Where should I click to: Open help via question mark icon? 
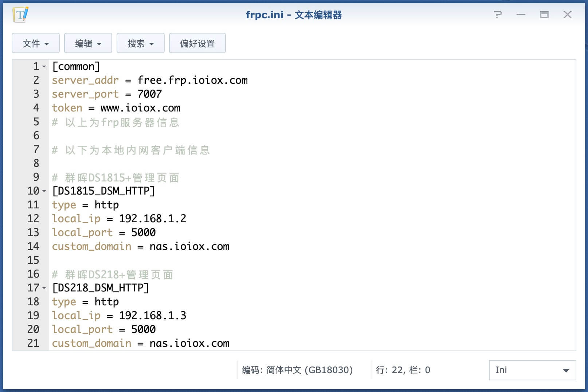498,15
